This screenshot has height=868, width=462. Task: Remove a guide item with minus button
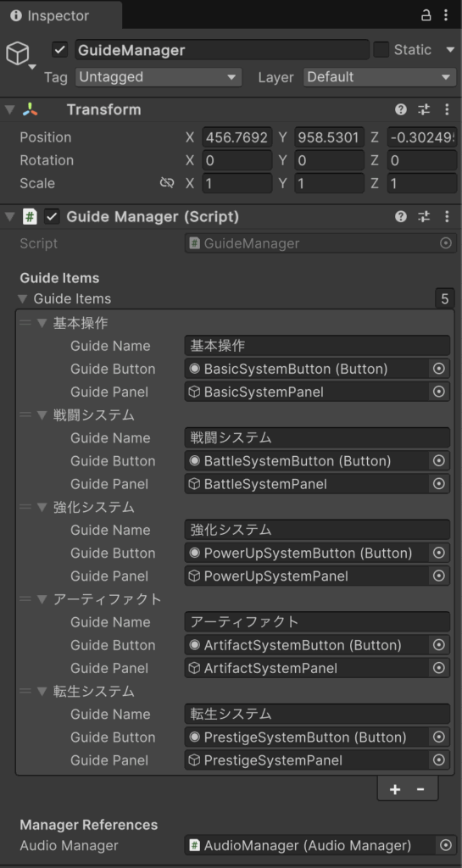pyautogui.click(x=420, y=789)
